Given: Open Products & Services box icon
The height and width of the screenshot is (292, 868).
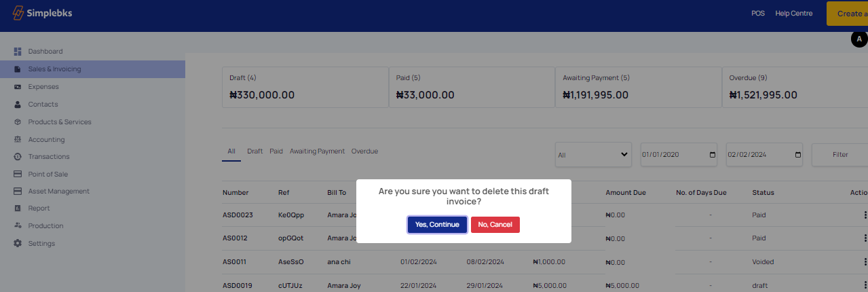Looking at the screenshot, I should point(18,122).
